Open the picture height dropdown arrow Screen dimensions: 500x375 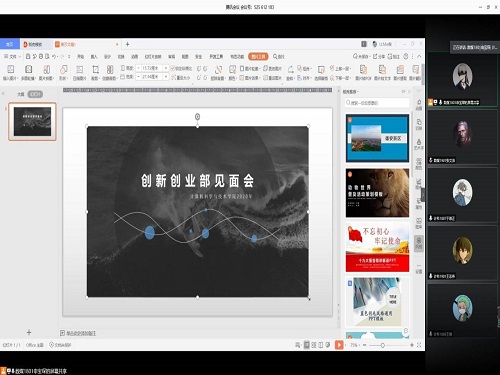pyautogui.click(x=166, y=68)
